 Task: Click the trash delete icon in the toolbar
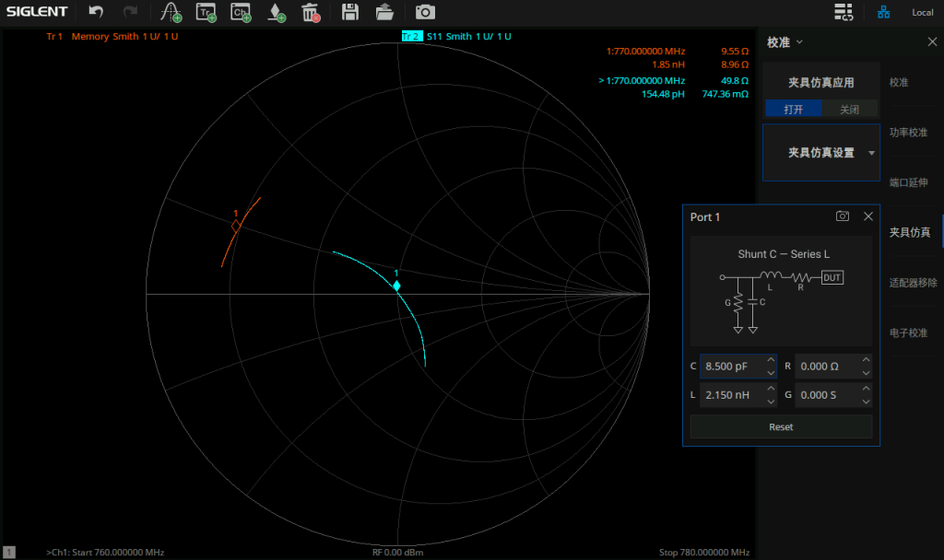pyautogui.click(x=311, y=12)
